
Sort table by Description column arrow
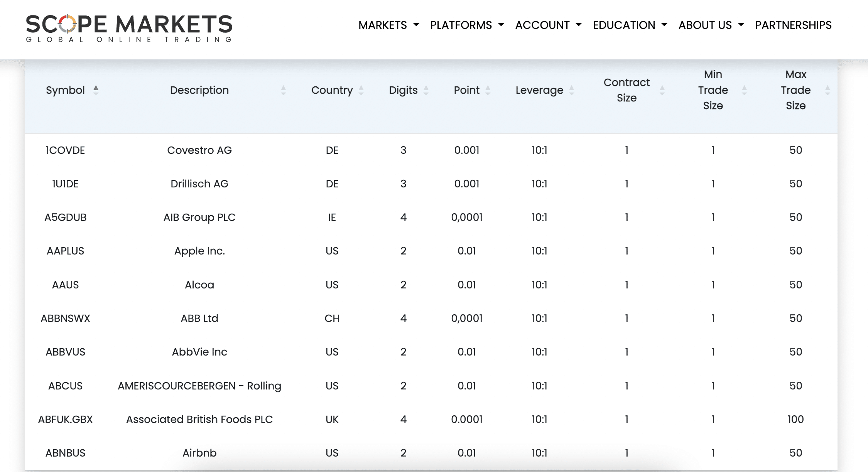[x=284, y=90]
